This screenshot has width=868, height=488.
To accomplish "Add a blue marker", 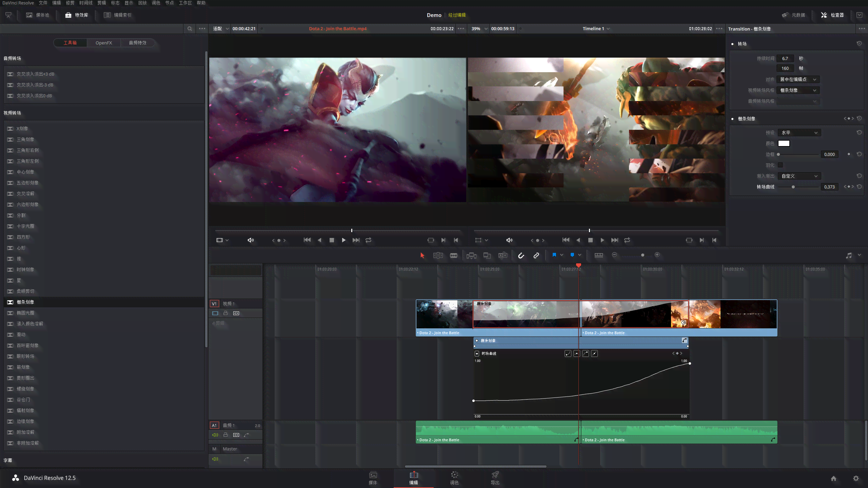I will pos(572,255).
